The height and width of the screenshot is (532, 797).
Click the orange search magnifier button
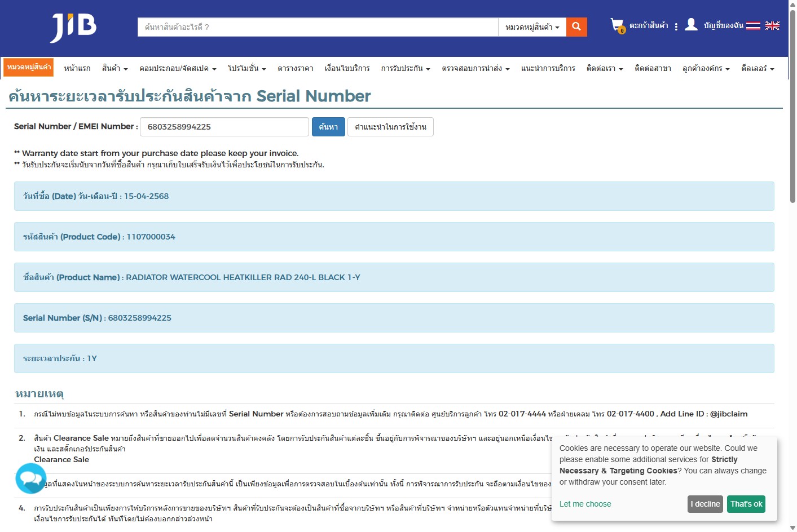click(x=576, y=26)
